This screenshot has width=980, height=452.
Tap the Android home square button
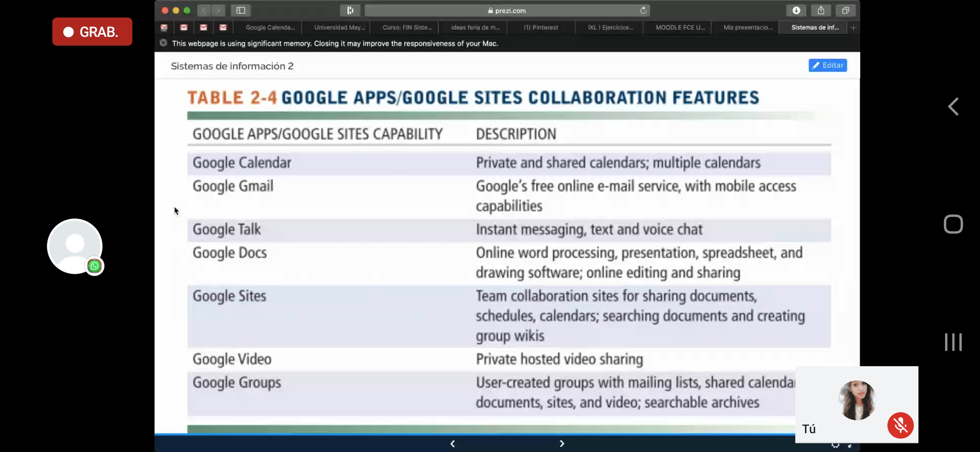[953, 224]
